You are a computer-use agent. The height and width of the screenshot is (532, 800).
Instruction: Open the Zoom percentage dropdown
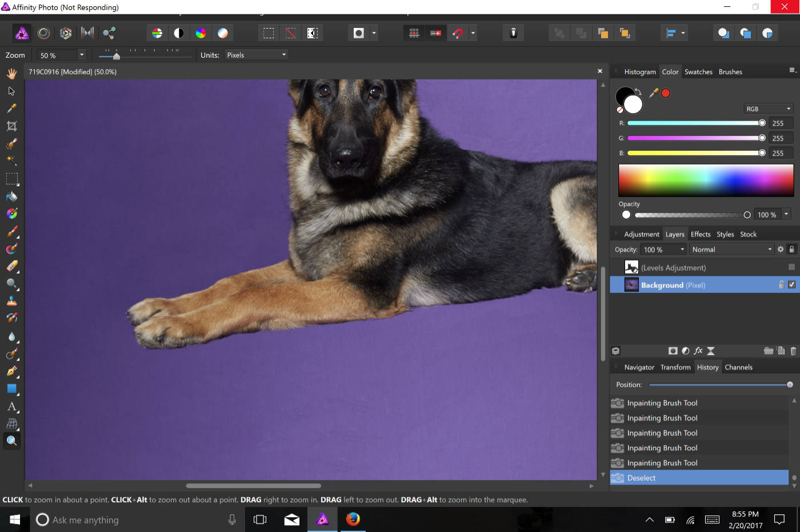82,55
